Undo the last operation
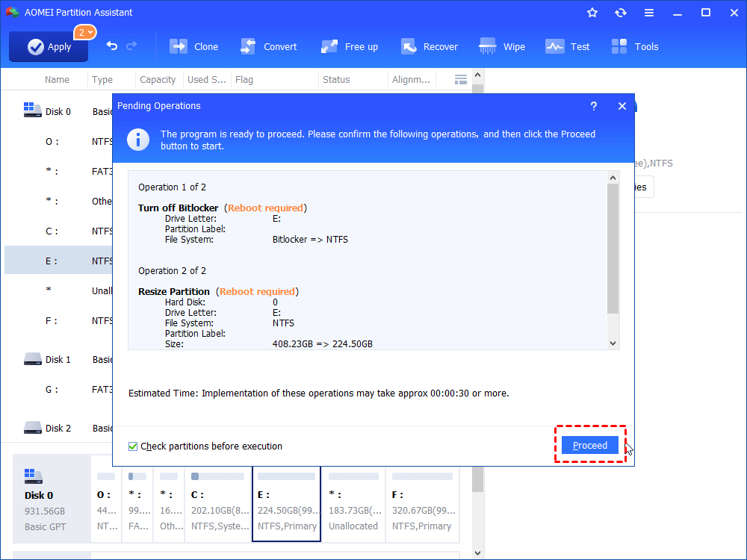The width and height of the screenshot is (747, 560). (111, 46)
